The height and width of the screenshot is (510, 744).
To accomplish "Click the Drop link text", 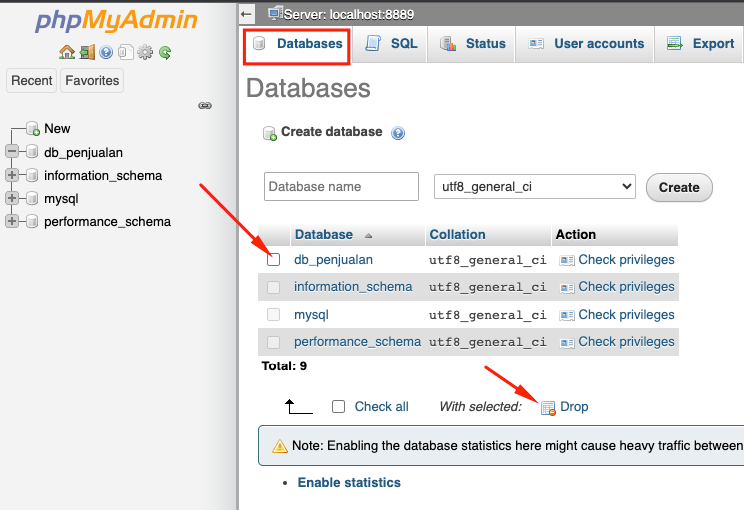I will click(574, 407).
